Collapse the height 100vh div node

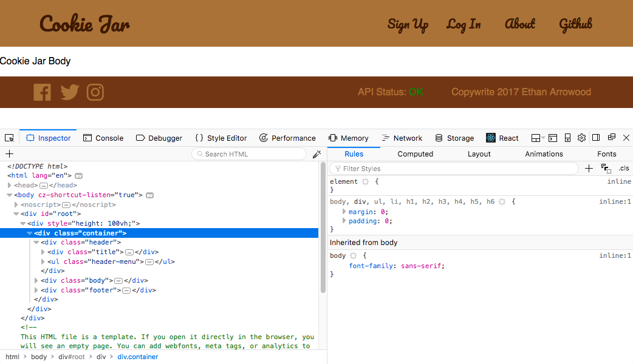tap(23, 223)
